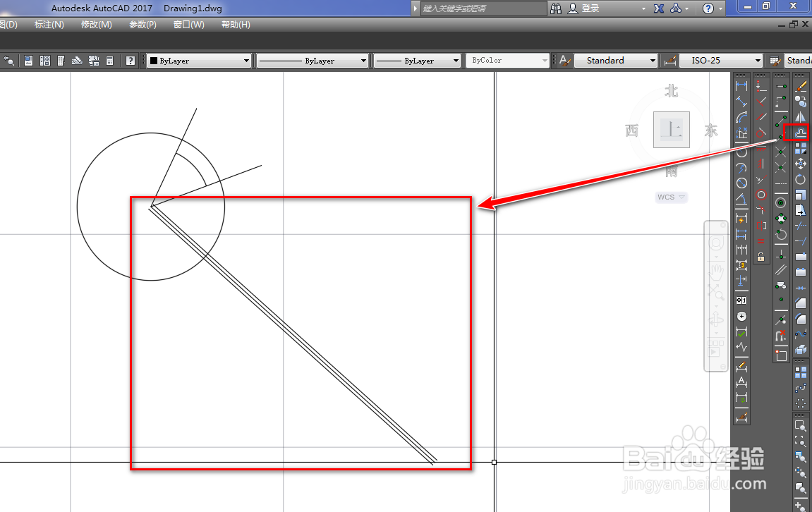Open the 修改(M) menu
Viewport: 812px width, 512px height.
[x=97, y=25]
